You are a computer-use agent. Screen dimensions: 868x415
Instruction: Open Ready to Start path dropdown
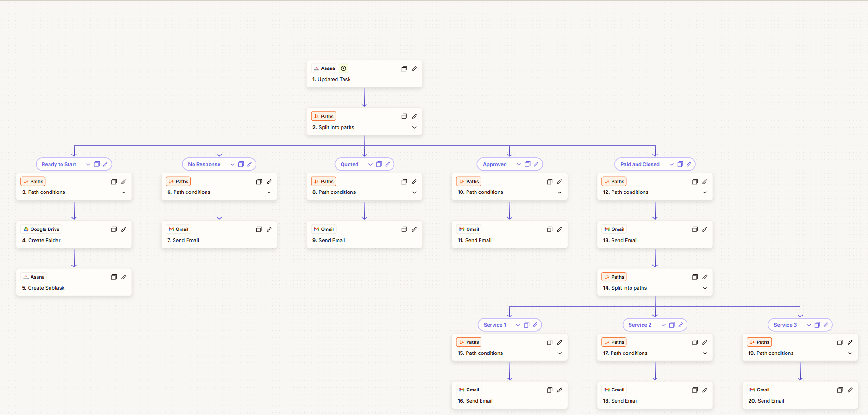pyautogui.click(x=88, y=164)
